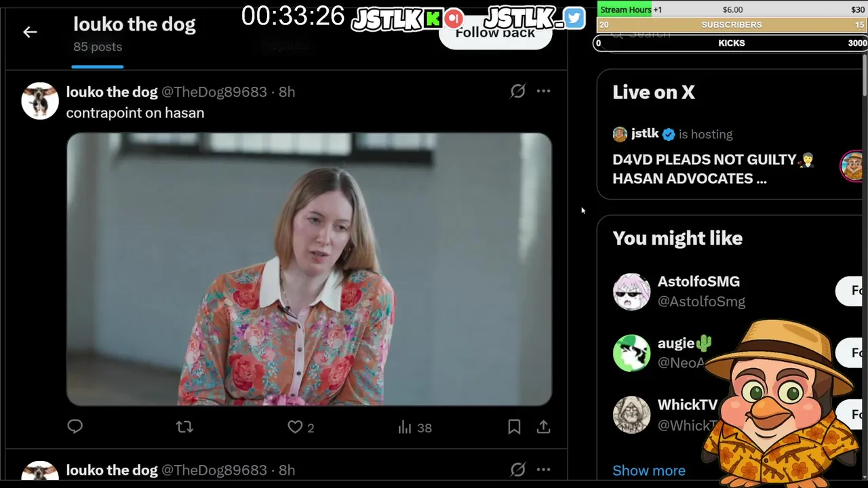
Task: Click the 85 posts count text
Action: pos(98,47)
